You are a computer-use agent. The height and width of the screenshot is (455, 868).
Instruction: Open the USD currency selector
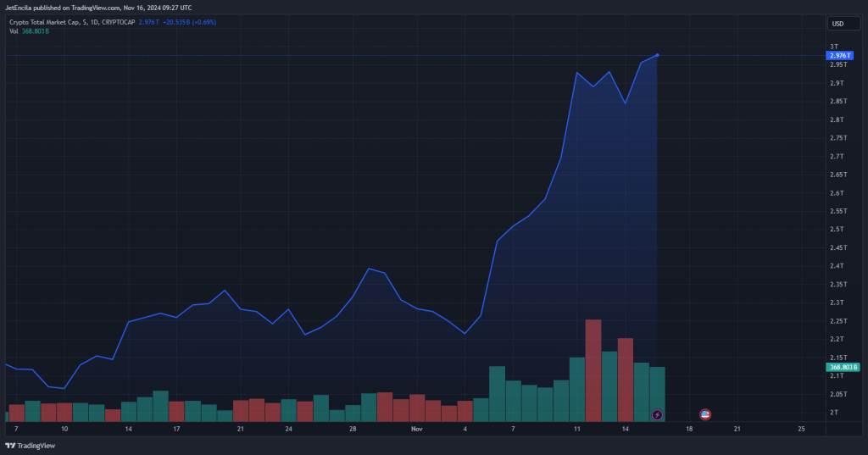coord(843,23)
